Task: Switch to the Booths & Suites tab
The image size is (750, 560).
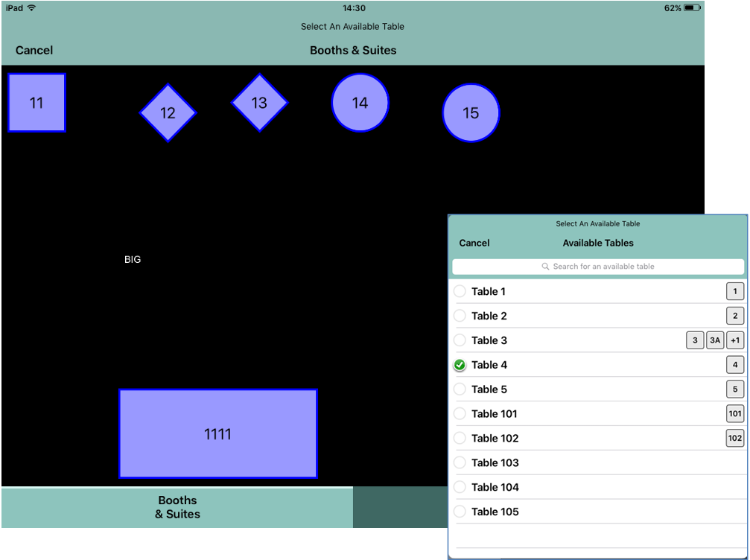Action: point(177,507)
